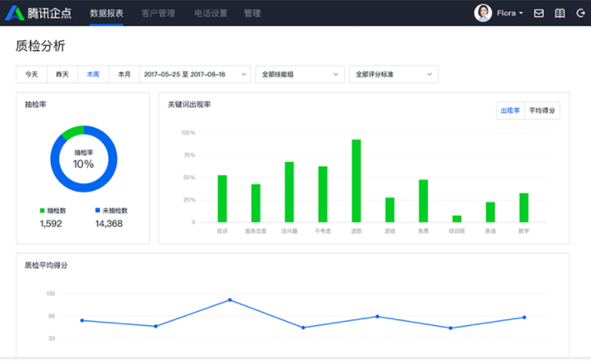This screenshot has width=591, height=364.
Task: Expand the 全部评分标准 dropdown
Action: point(393,75)
